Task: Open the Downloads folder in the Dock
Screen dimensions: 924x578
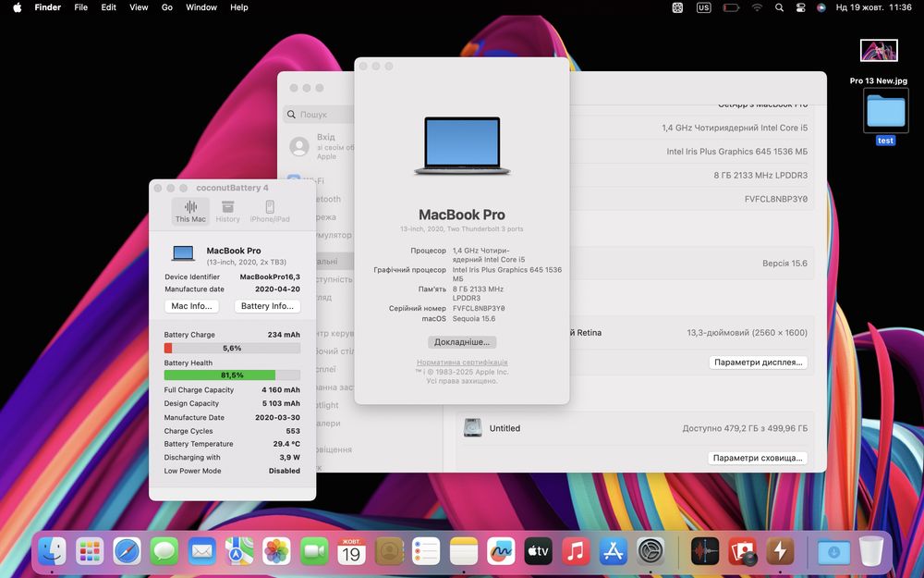Action: coord(833,551)
